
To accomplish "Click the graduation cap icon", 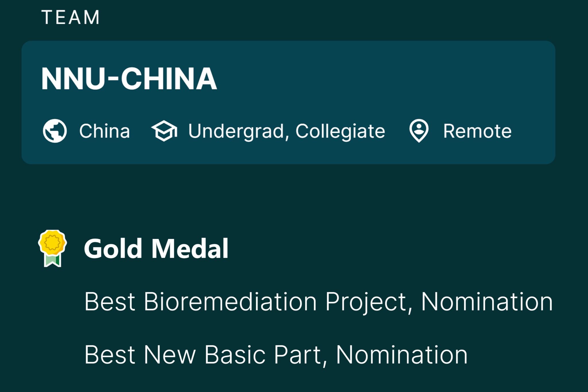I will point(164,131).
